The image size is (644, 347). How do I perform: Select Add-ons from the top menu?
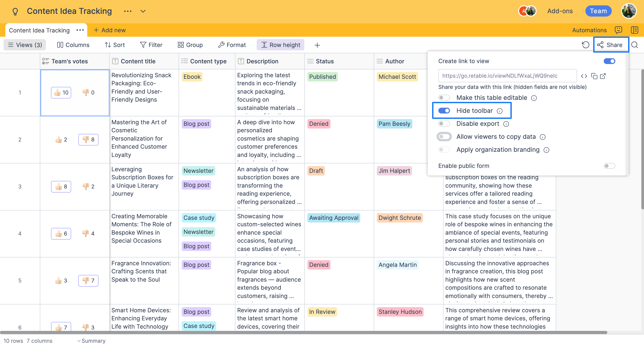coord(560,11)
